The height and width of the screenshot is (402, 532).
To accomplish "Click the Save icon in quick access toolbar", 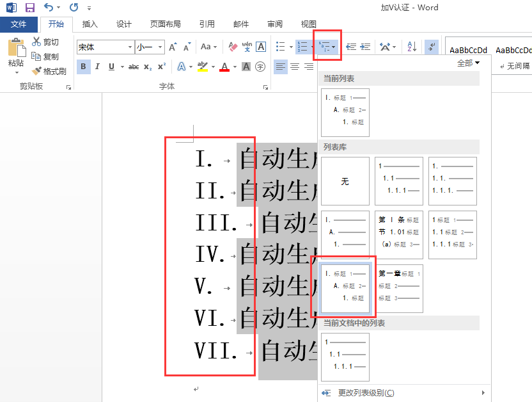I will click(30, 7).
